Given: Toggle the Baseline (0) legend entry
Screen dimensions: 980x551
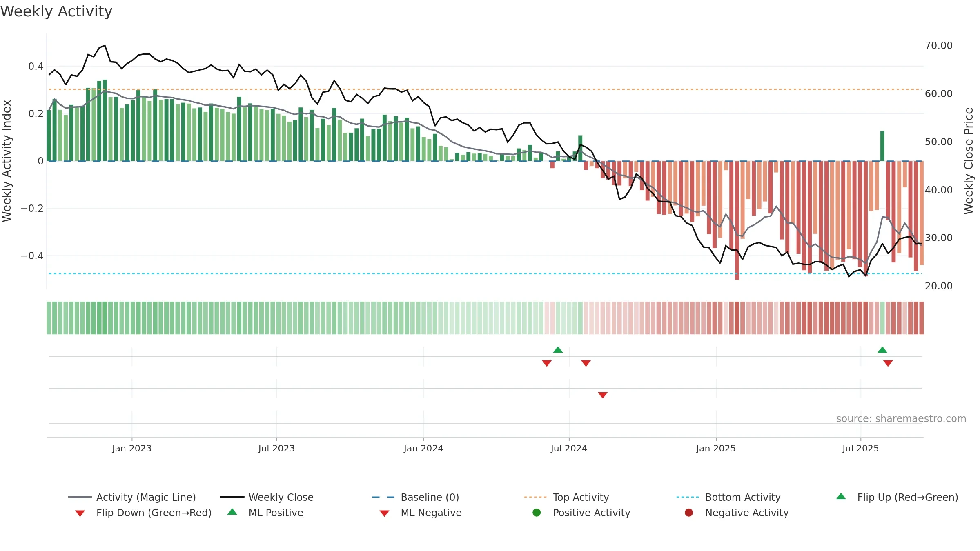Looking at the screenshot, I should click(416, 497).
